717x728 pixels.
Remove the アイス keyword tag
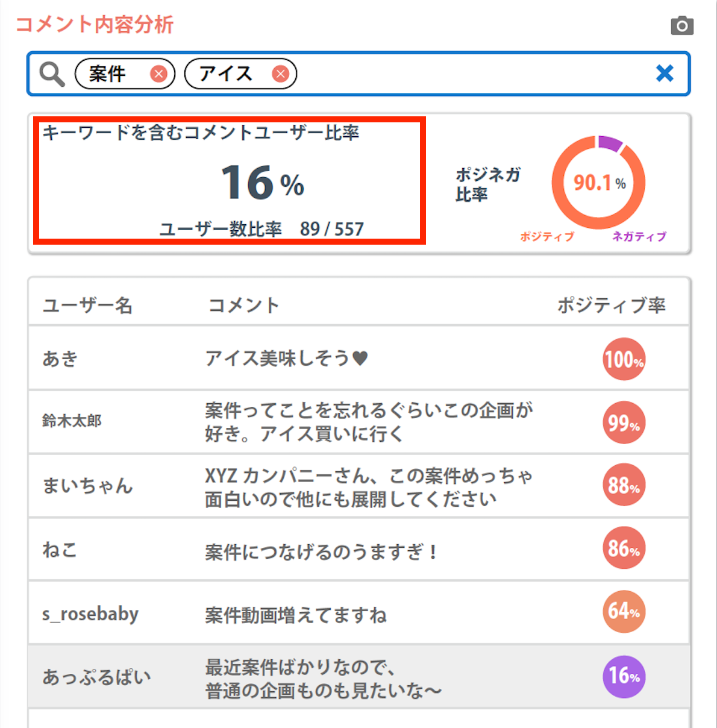point(280,74)
